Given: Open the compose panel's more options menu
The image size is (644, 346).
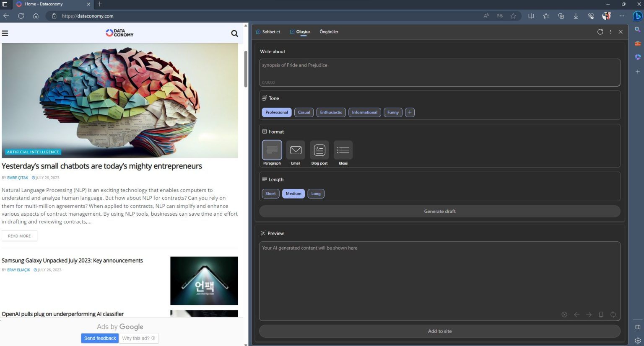Looking at the screenshot, I should tap(610, 31).
